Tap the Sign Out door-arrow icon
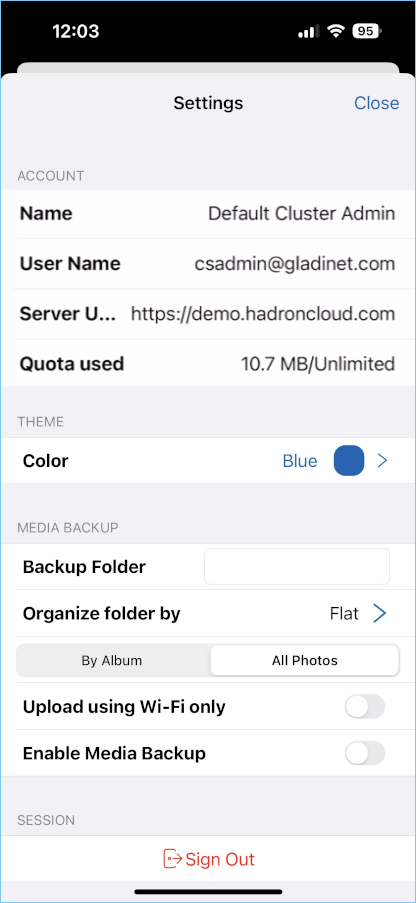 (172, 859)
